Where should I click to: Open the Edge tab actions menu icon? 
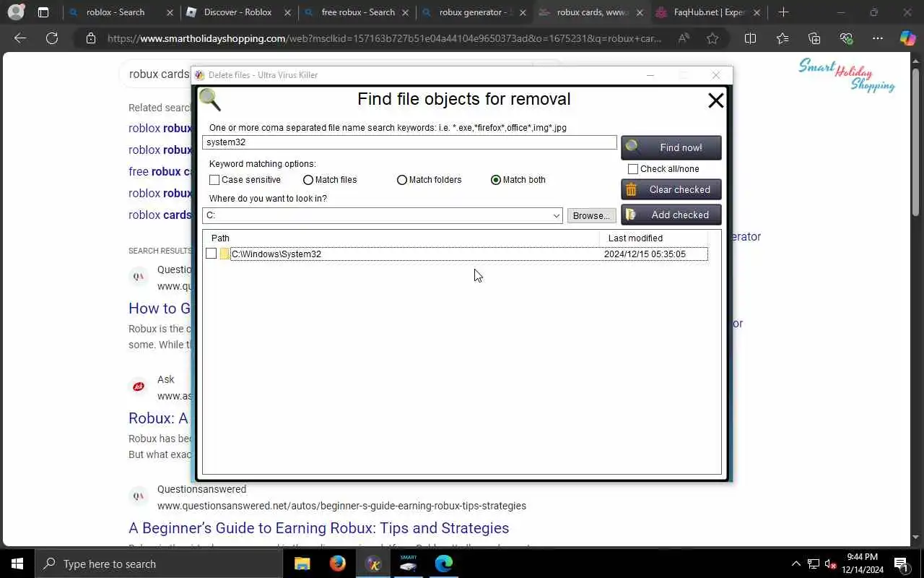pyautogui.click(x=43, y=12)
